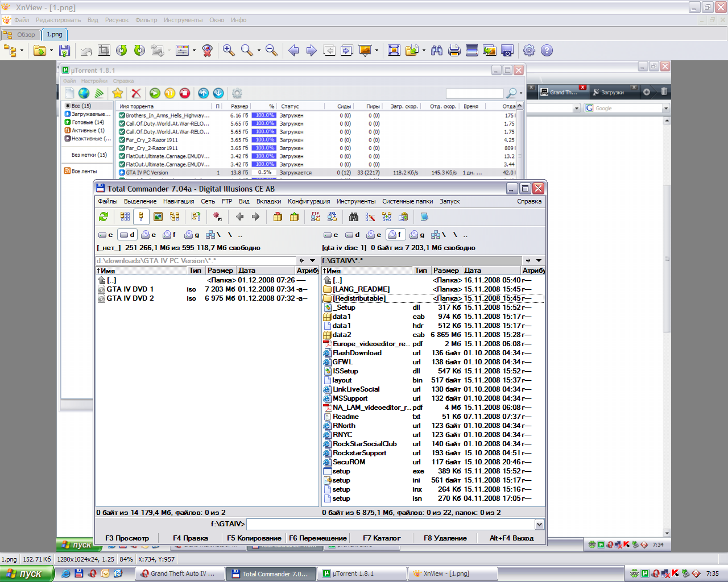Click the Save As floppy icon
728x582 pixels.
point(64,51)
